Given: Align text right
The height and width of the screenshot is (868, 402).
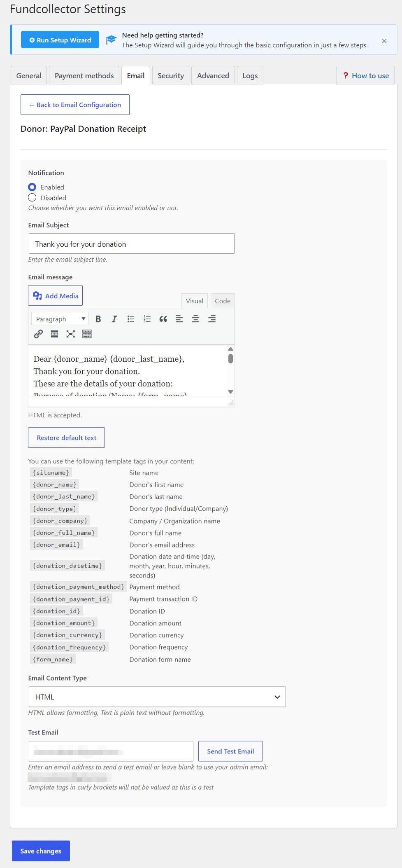Looking at the screenshot, I should [x=212, y=319].
